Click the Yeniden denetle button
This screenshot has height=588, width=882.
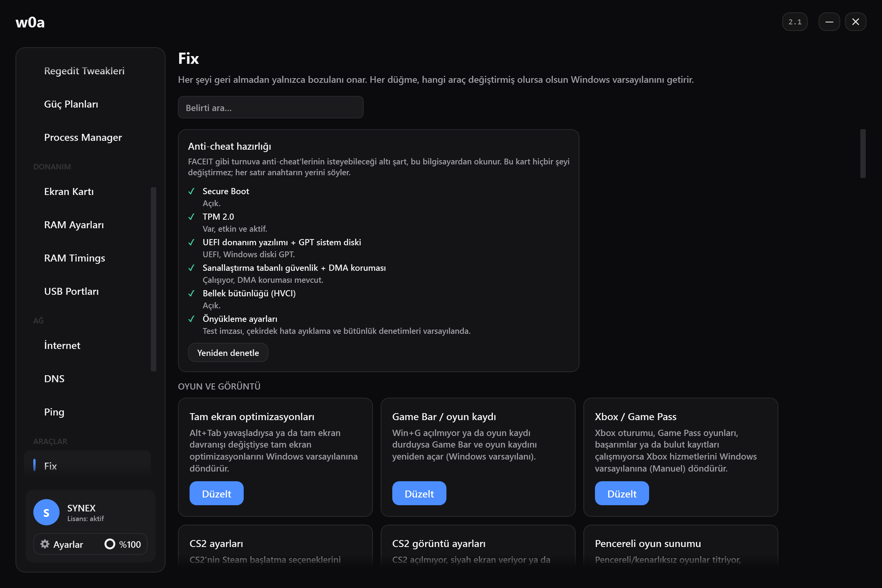(228, 353)
